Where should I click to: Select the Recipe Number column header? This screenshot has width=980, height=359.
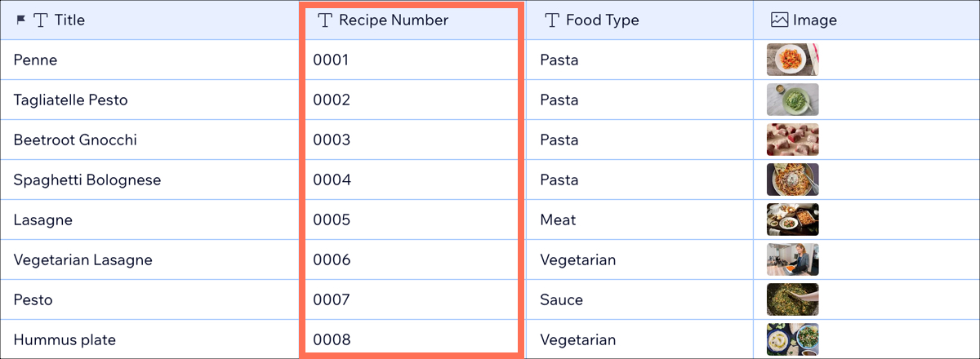click(412, 20)
